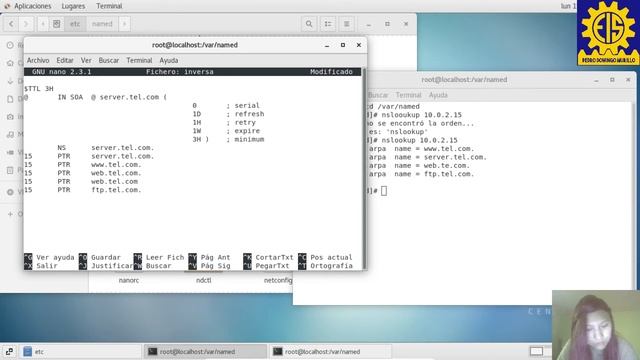Open the Terminal menu in the nano terminal
This screenshot has width=640, height=360.
pos(139,60)
